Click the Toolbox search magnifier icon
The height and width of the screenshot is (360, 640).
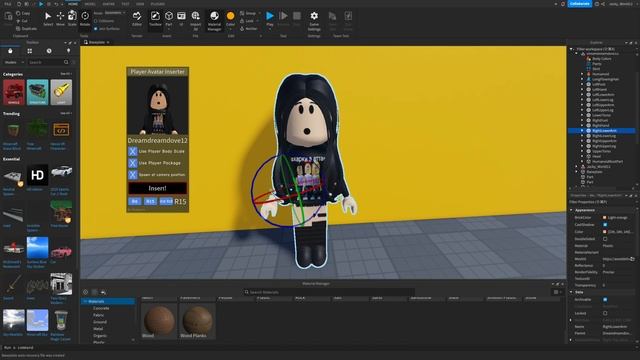coord(66,62)
